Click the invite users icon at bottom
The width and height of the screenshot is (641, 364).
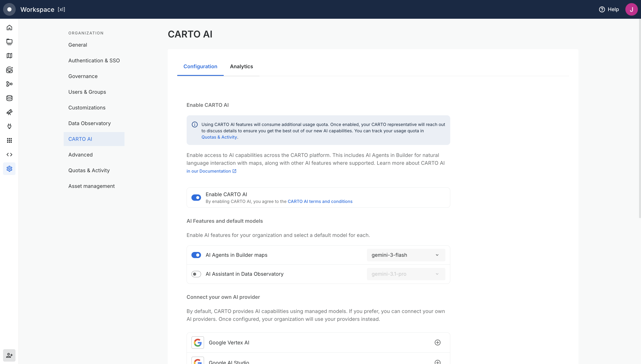point(9,355)
